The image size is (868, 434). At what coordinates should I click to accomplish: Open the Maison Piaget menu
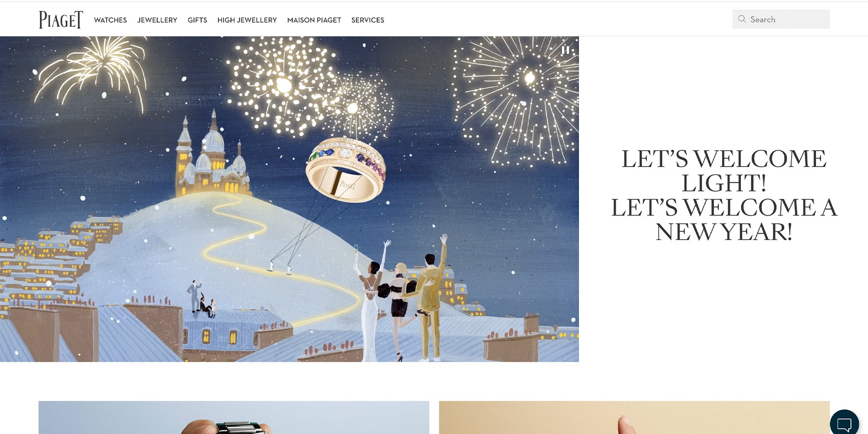[x=314, y=20]
